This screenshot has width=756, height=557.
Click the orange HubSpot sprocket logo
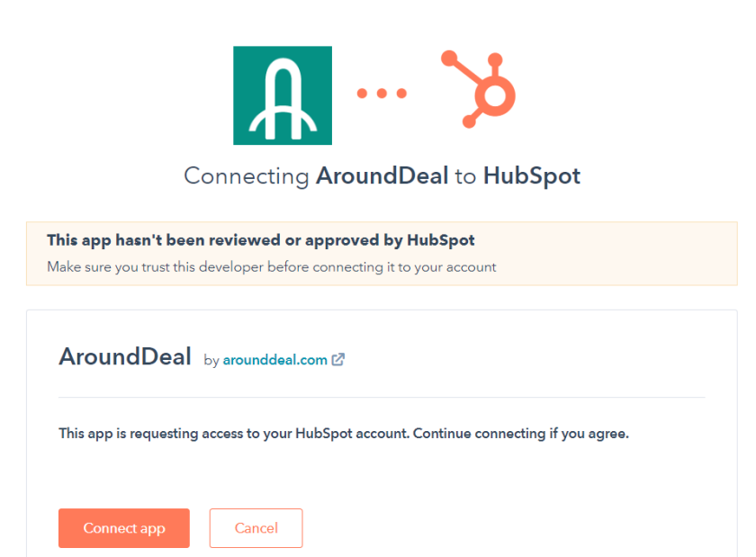point(480,89)
